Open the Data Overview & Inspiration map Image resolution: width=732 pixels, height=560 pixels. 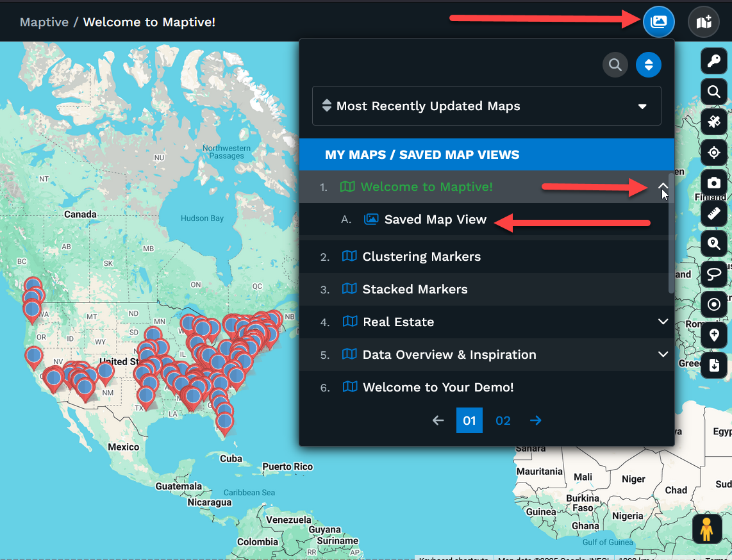[x=449, y=355]
